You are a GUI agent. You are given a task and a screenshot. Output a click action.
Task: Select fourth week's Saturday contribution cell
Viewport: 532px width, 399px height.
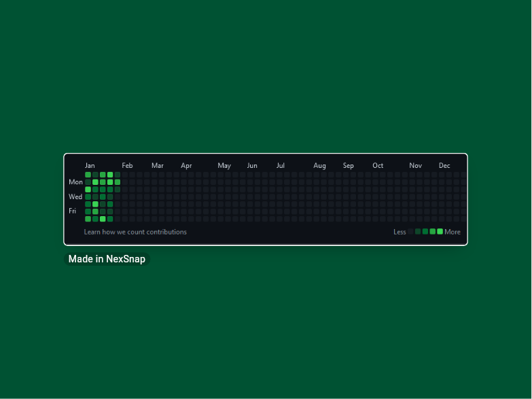click(x=110, y=219)
